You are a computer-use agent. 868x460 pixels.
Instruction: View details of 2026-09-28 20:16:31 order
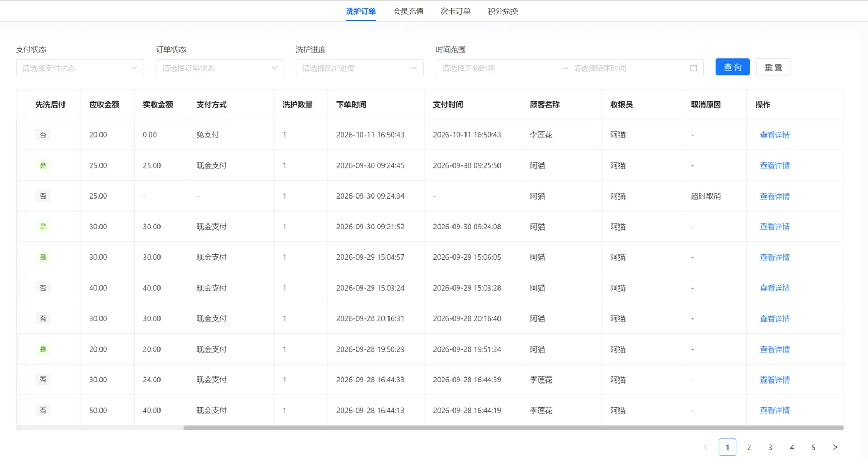[x=775, y=318]
